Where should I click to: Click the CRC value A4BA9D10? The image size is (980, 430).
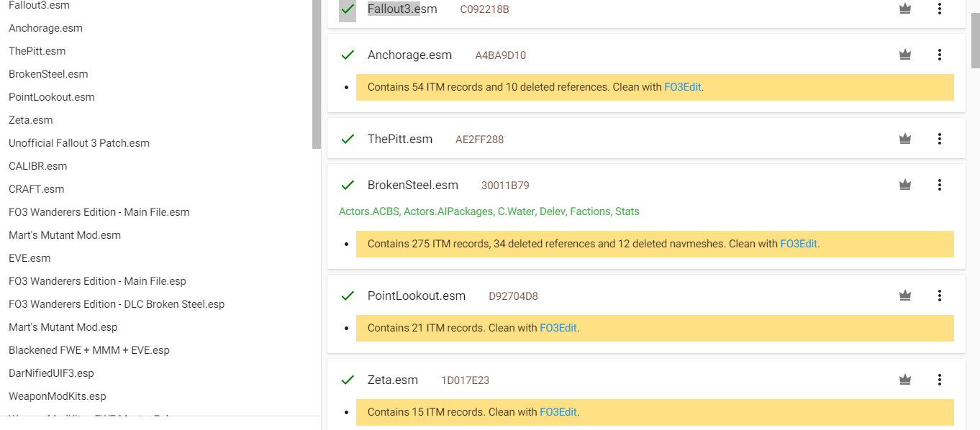pyautogui.click(x=501, y=55)
